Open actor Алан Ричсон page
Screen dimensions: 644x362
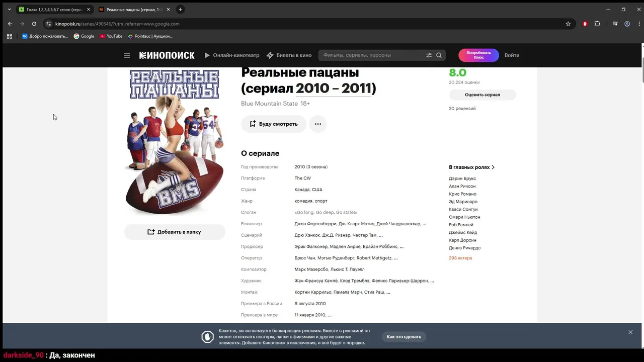coord(462,186)
